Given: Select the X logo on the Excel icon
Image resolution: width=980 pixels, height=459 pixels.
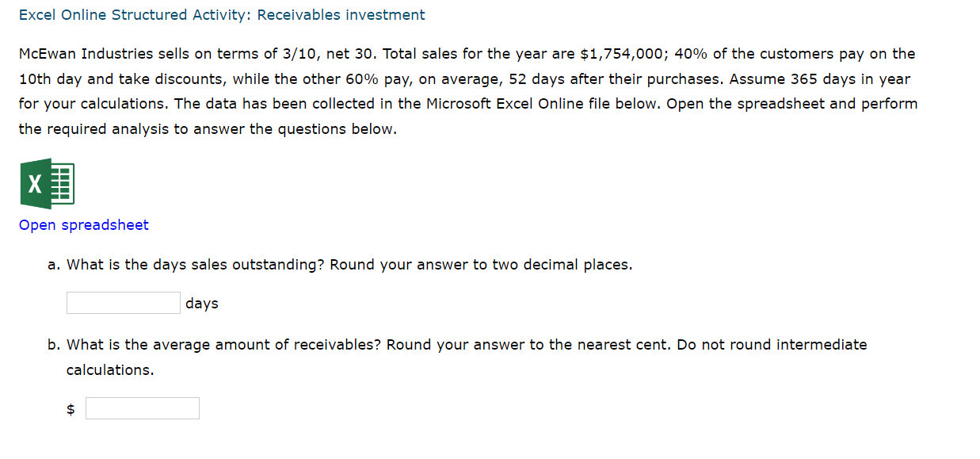Looking at the screenshot, I should 33,182.
